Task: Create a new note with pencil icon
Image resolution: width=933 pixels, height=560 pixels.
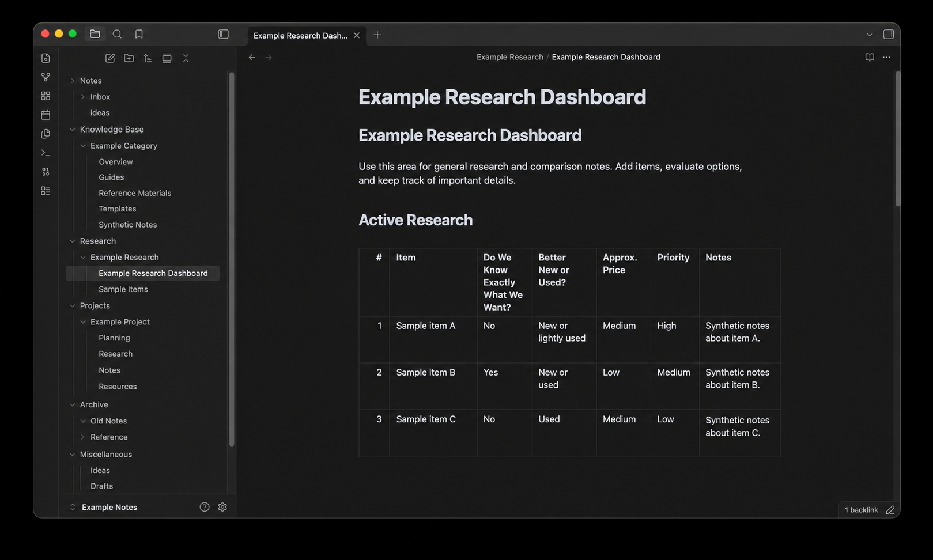Action: pos(110,58)
